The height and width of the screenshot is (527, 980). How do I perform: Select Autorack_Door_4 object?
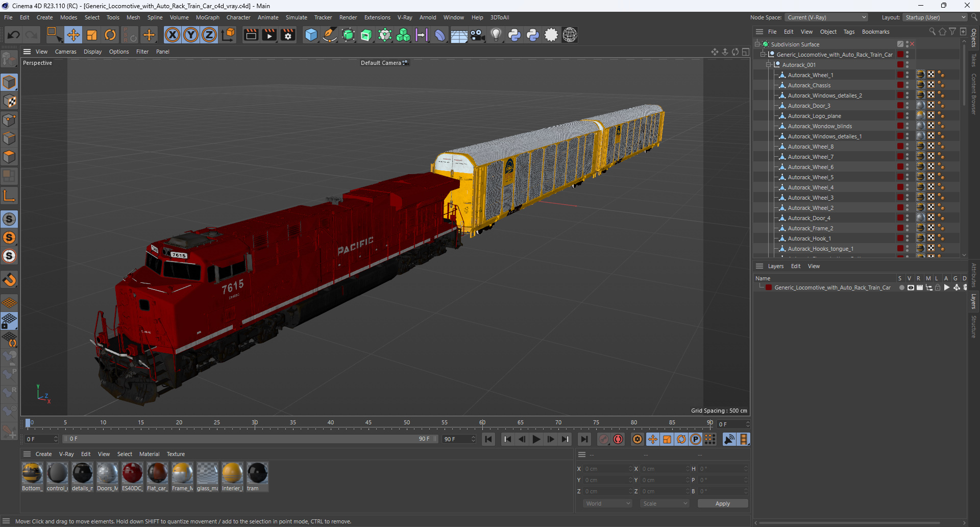809,218
